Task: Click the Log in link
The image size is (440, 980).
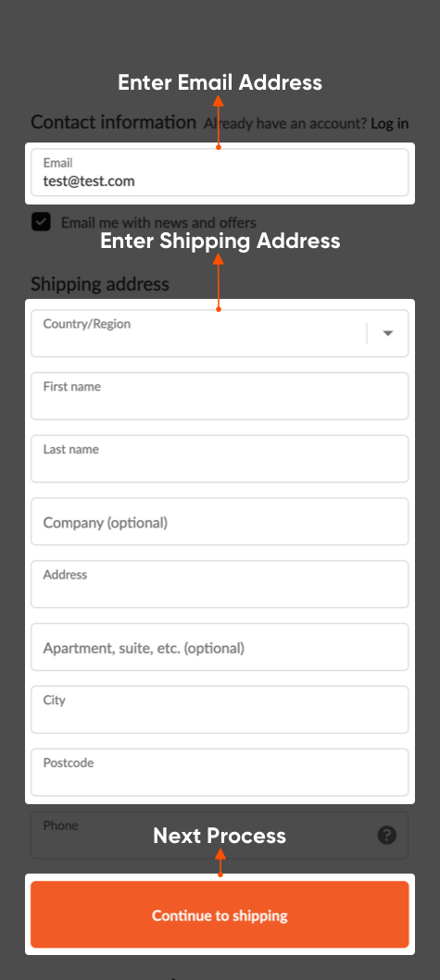Action: pos(389,124)
